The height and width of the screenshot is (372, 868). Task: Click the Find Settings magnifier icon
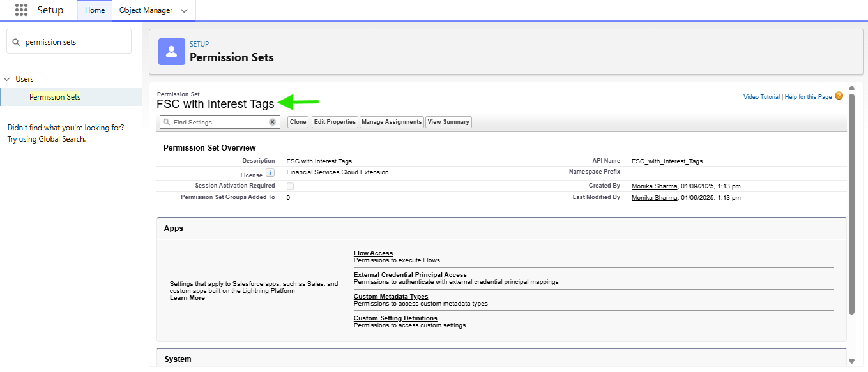(x=166, y=122)
